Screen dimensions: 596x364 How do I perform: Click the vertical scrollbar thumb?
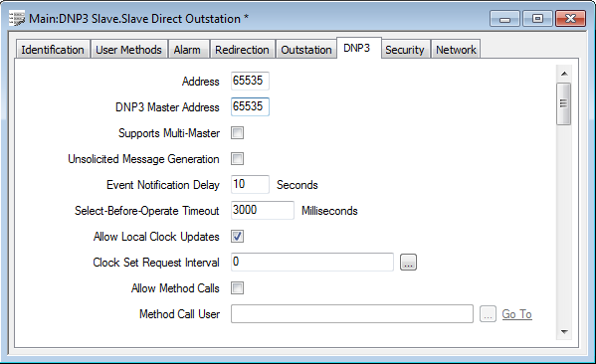(x=564, y=103)
